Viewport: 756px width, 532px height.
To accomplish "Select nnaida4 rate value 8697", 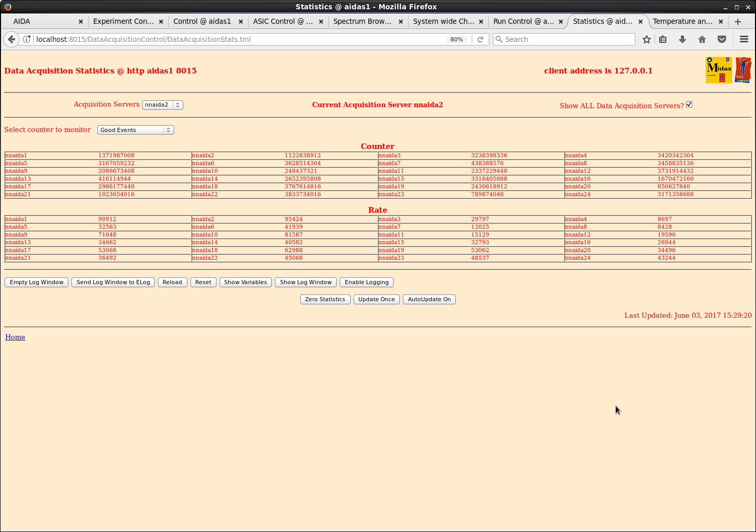I will tap(665, 219).
